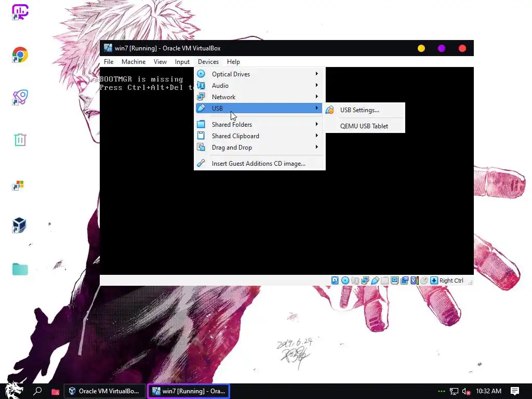Viewport: 532px width, 399px height.
Task: Open the VirtualBox cube desktop shortcut
Action: 19,225
